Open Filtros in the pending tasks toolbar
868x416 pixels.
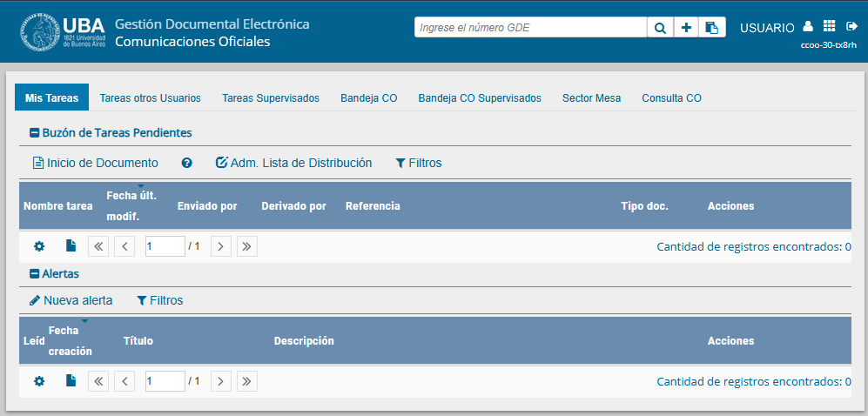(x=418, y=163)
